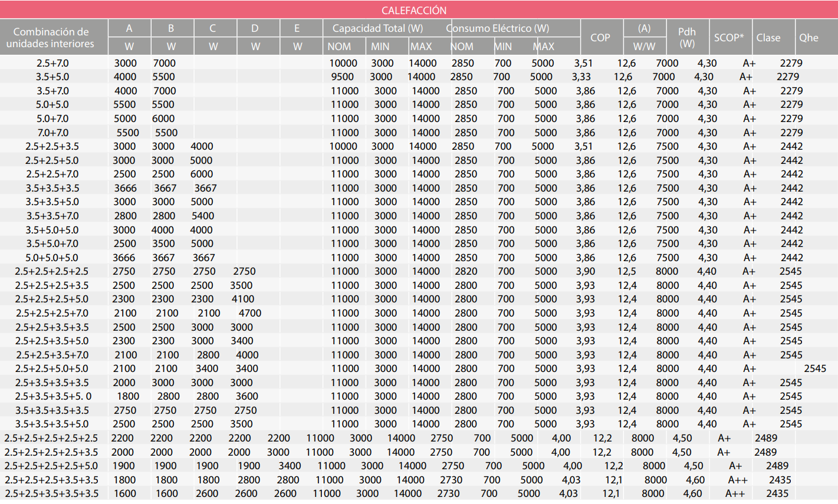This screenshot has width=838, height=504.
Task: Click the D unit column header
Action: pos(255,28)
